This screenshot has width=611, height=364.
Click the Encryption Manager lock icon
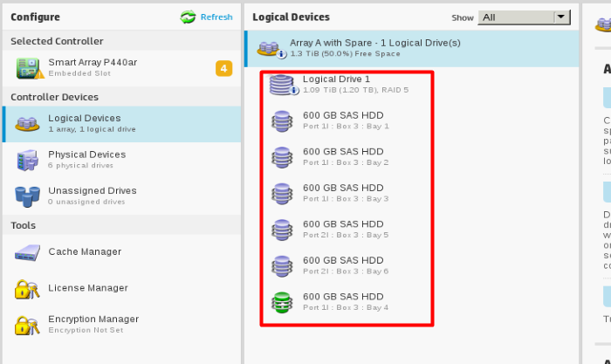27,325
